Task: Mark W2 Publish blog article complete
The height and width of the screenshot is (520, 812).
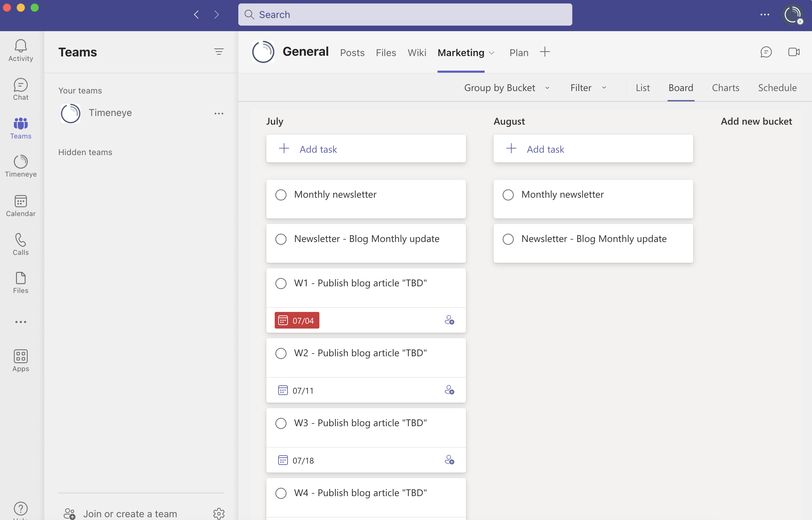Action: [x=281, y=353]
